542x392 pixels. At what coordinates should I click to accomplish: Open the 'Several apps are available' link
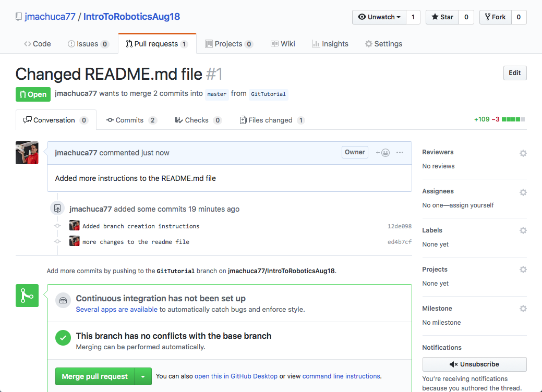(116, 310)
